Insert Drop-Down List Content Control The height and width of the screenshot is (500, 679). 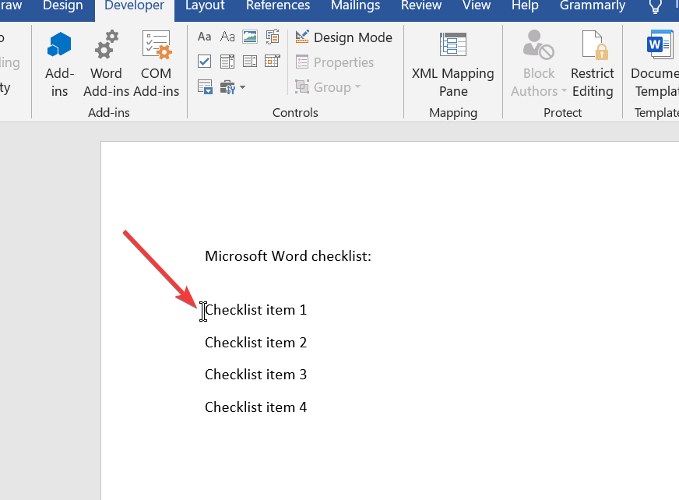click(x=250, y=61)
